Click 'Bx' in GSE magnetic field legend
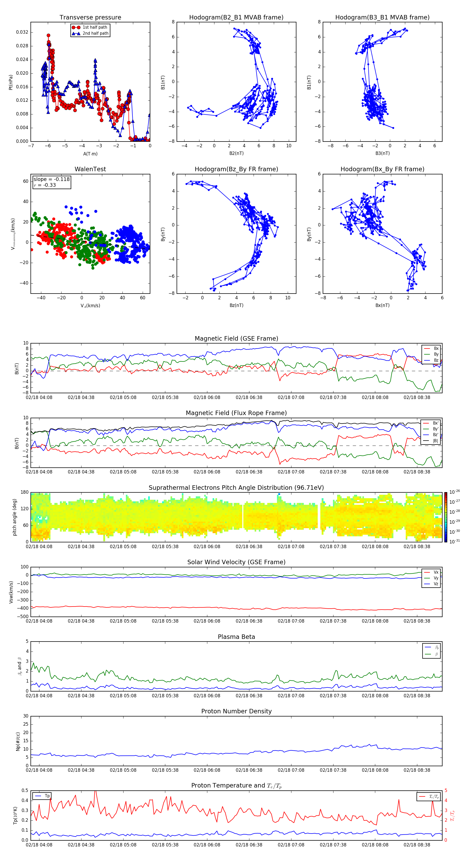 click(x=431, y=349)
